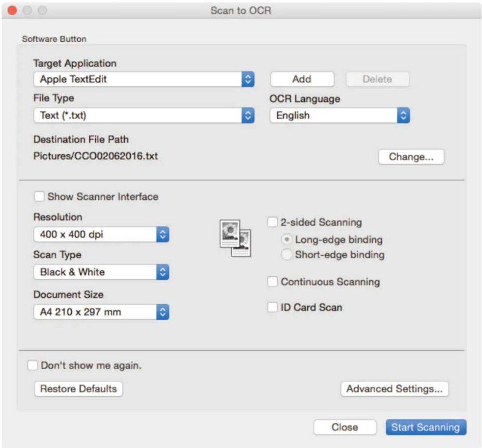Click Change... for destination path
Viewport: 482px width, 448px height.
(x=411, y=157)
